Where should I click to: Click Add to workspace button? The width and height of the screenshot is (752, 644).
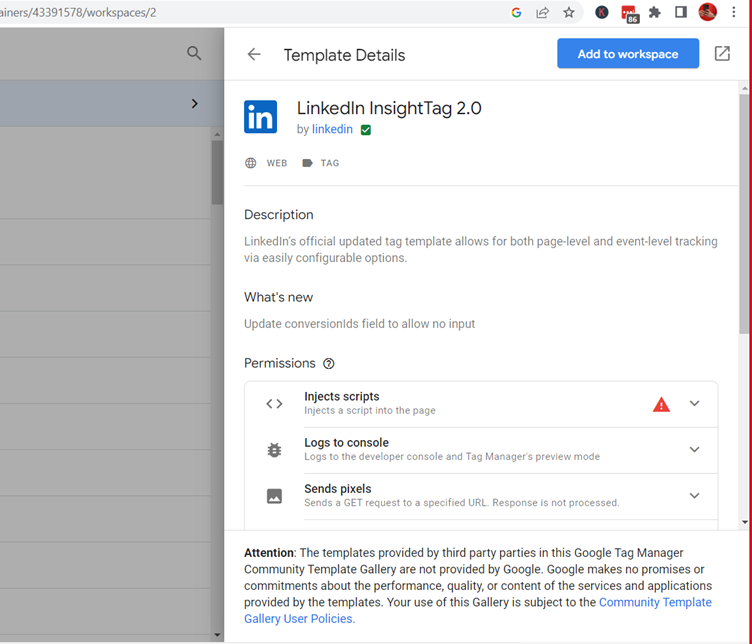point(628,53)
